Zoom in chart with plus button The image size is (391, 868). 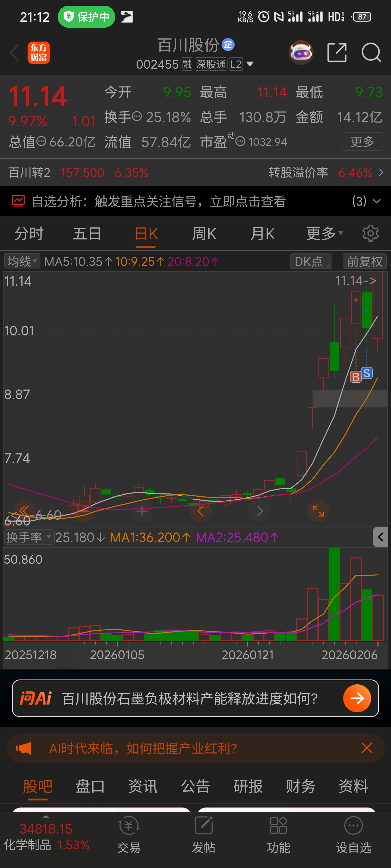[x=142, y=511]
